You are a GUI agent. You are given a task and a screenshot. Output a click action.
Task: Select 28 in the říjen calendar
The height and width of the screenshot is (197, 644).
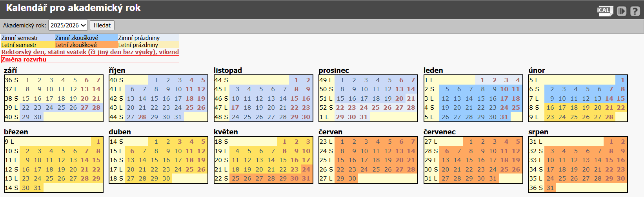coord(142,117)
